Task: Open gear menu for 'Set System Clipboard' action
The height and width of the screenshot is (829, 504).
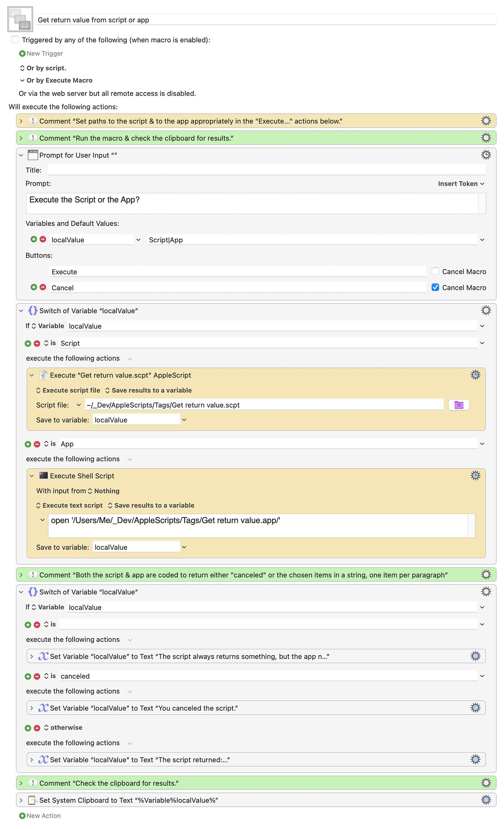Action: point(486,800)
